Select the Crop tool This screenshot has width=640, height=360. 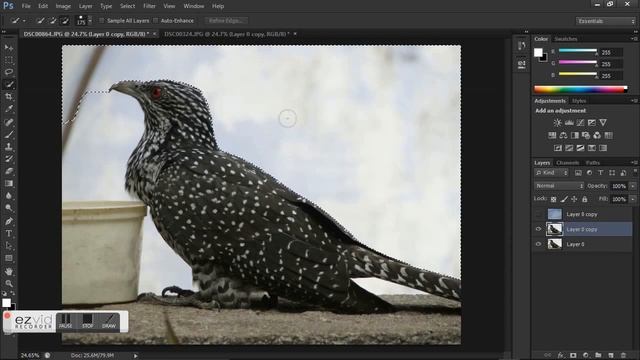pyautogui.click(x=9, y=97)
